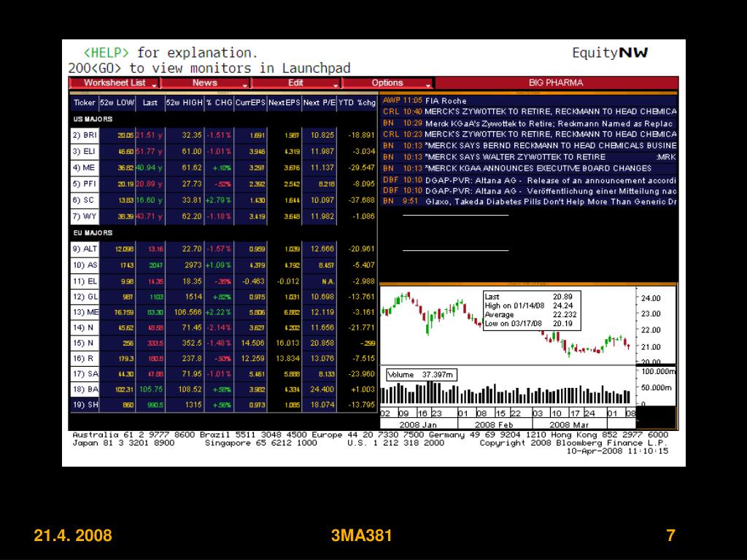
Task: Expand the Worksheet List dropdown arrow
Action: point(155,85)
